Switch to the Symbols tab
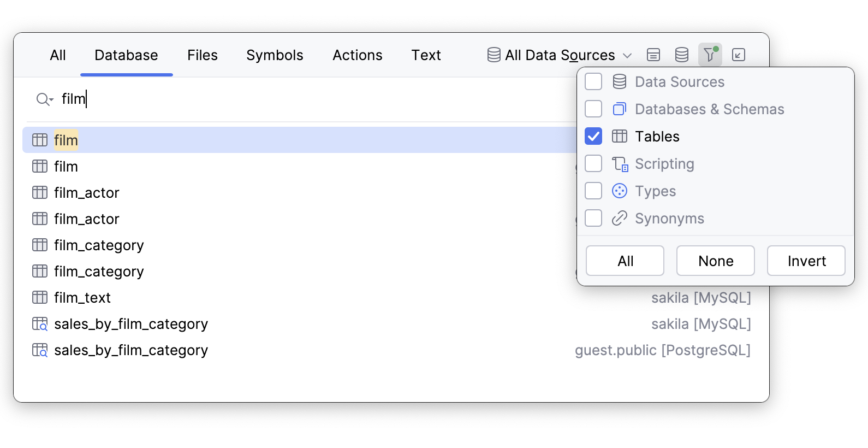This screenshot has height=448, width=868. 275,55
